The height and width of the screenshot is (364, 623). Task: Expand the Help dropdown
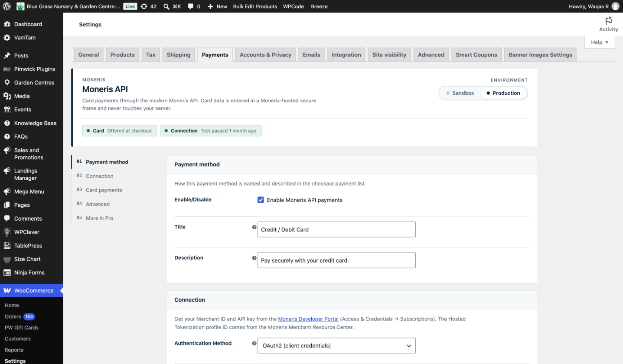coord(600,42)
